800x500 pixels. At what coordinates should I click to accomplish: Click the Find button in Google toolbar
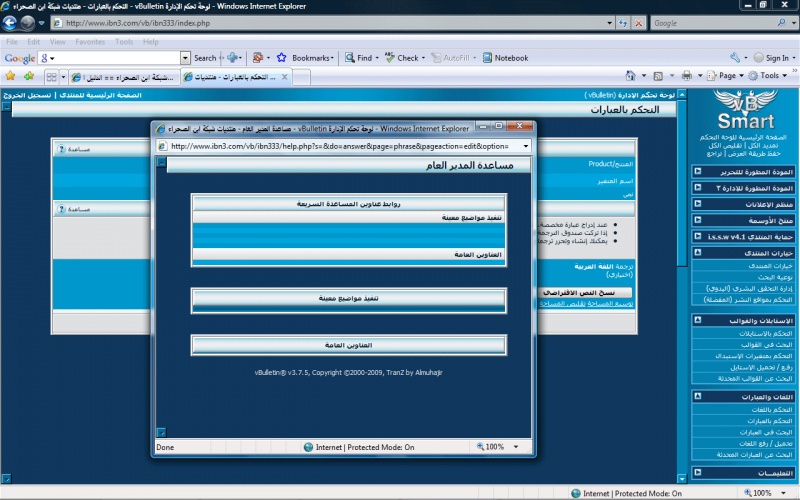(x=361, y=58)
